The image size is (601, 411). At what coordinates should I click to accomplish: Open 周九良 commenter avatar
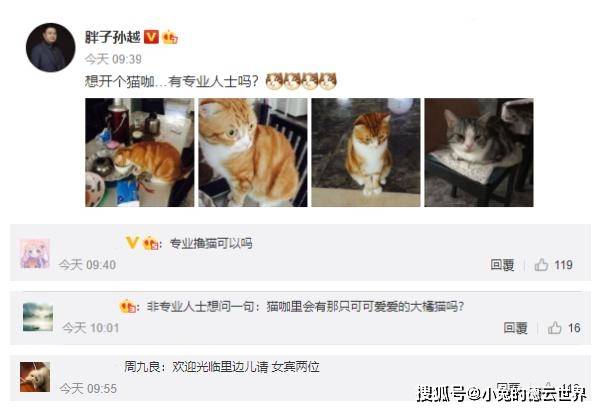click(35, 377)
